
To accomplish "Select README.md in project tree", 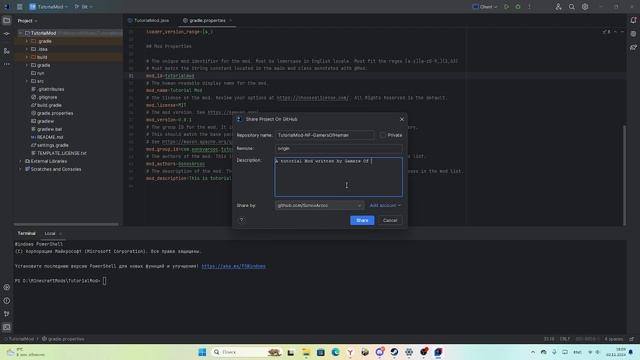I will pyautogui.click(x=50, y=137).
